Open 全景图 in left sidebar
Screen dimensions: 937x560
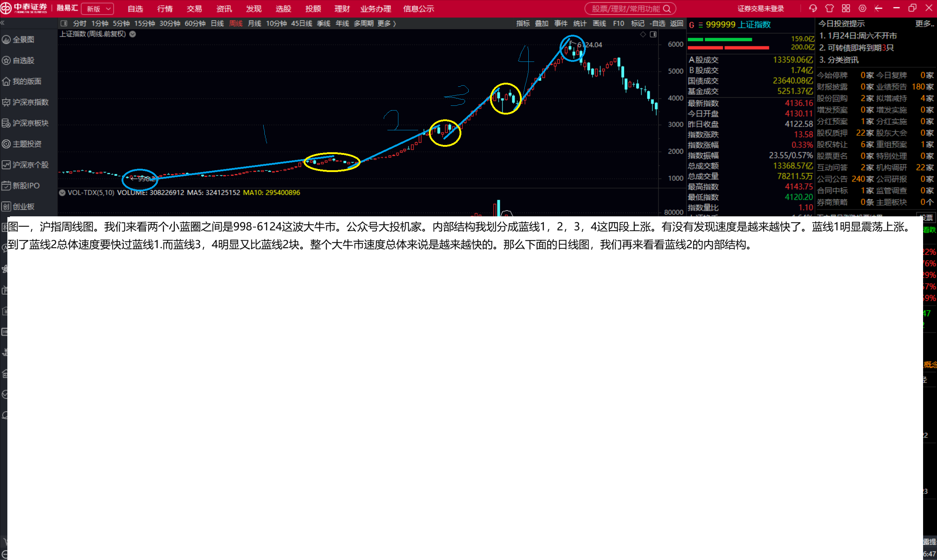[23, 40]
